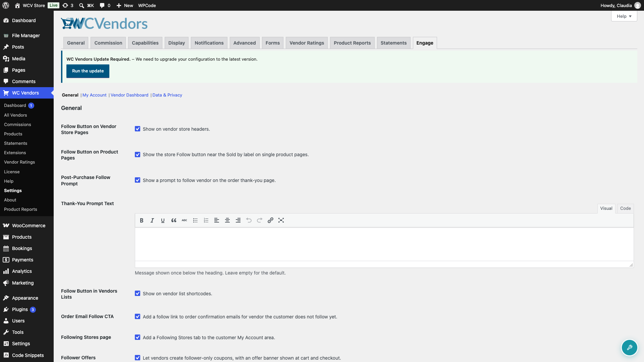This screenshot has width=644, height=362.
Task: Click the Italic formatting icon
Action: 152,221
